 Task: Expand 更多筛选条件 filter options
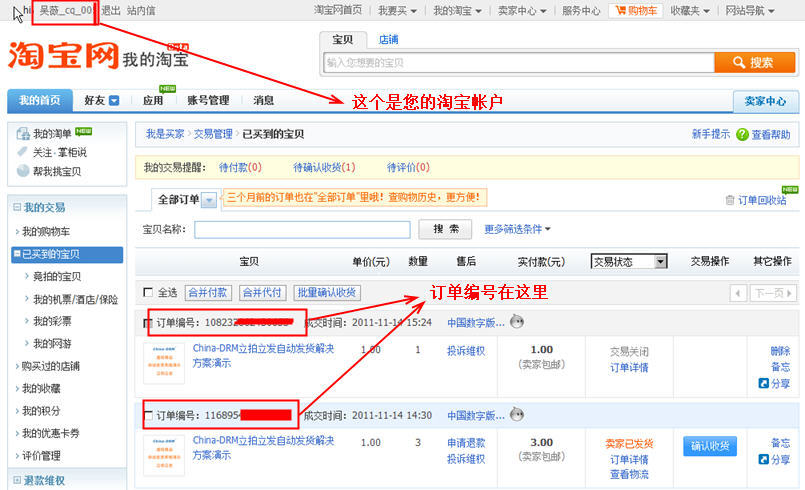(517, 229)
